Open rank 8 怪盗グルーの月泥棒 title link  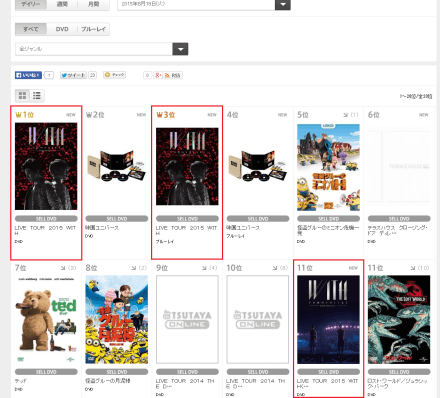click(x=108, y=381)
